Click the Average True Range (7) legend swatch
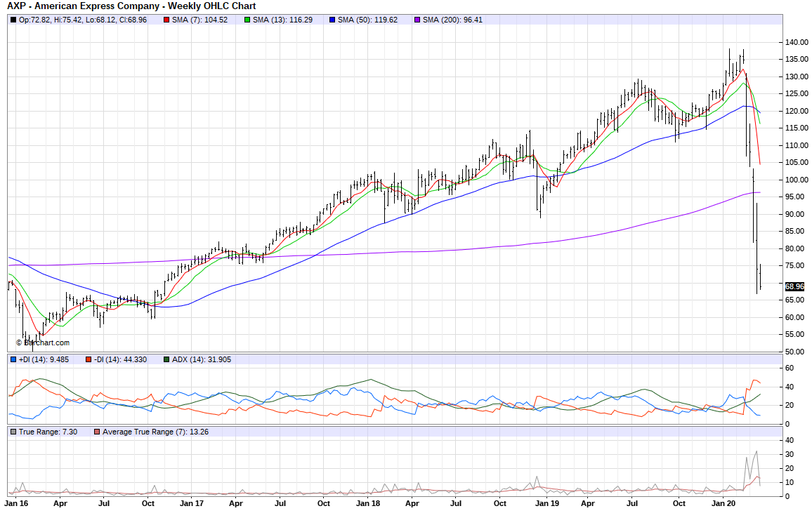The height and width of the screenshot is (525, 812). 97,432
